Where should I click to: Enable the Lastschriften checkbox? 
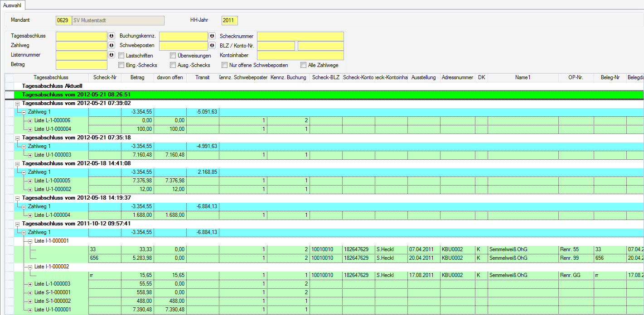tap(121, 56)
